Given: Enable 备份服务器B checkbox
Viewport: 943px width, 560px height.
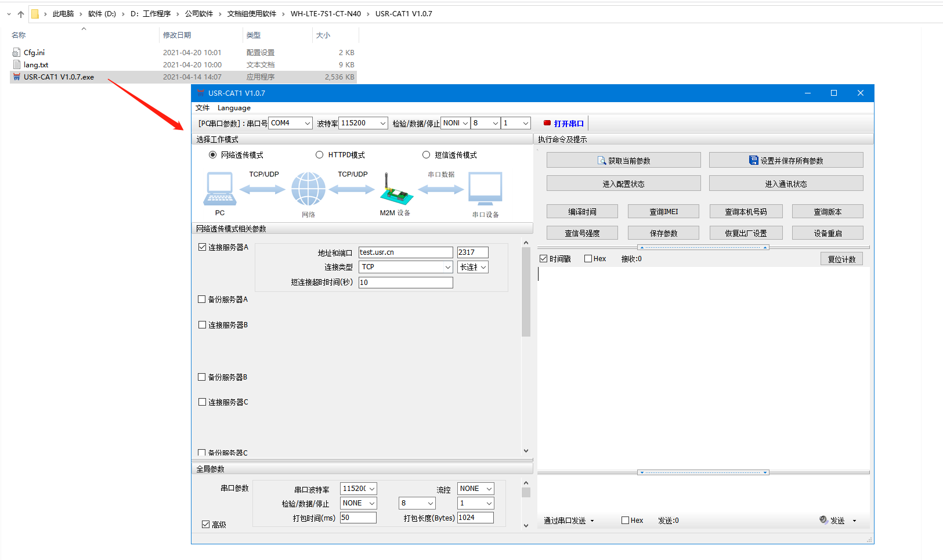Looking at the screenshot, I should coord(202,377).
